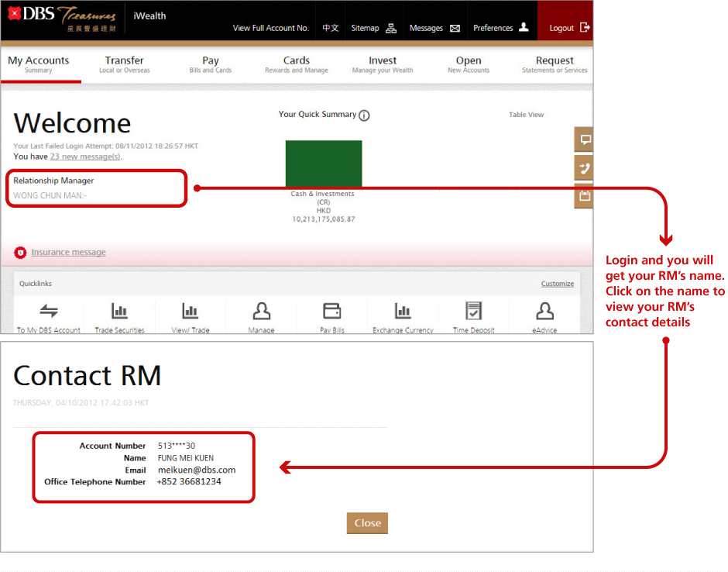Click the Preferences person icon
Viewport: 728px width, 572px height.
(524, 27)
